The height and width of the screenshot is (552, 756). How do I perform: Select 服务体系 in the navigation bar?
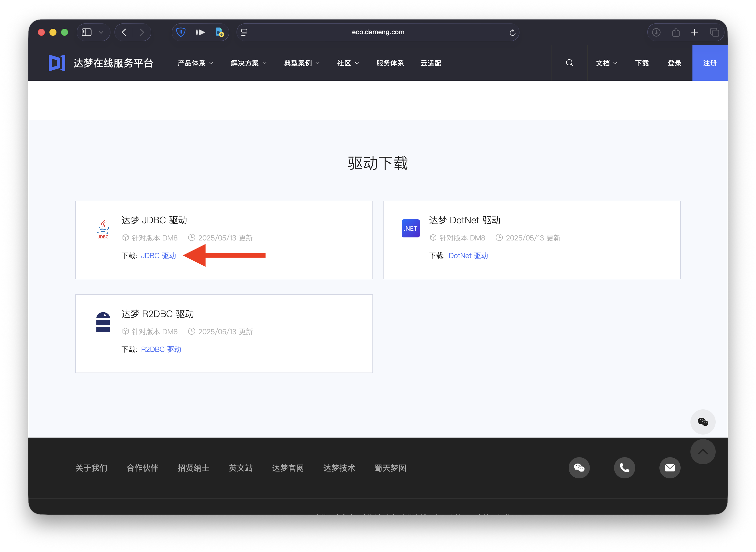click(390, 63)
